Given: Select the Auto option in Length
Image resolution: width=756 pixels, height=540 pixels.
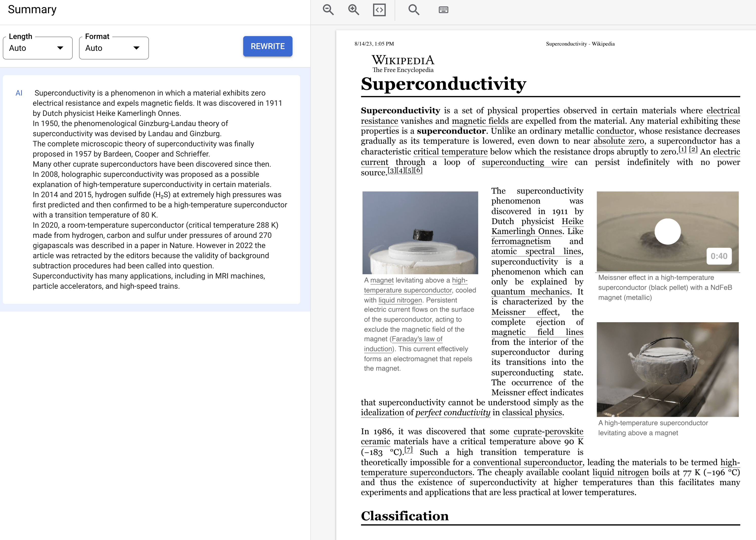Looking at the screenshot, I should click(x=36, y=48).
